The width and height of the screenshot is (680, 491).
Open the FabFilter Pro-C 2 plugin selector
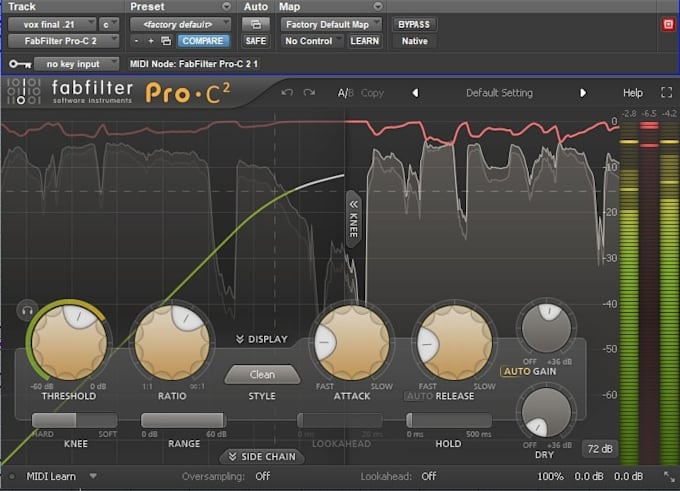[x=63, y=41]
